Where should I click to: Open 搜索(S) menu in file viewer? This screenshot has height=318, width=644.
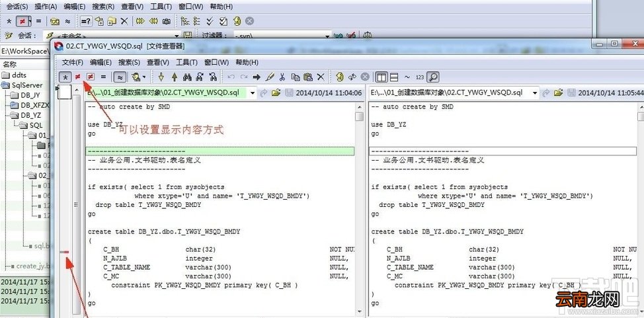point(130,62)
